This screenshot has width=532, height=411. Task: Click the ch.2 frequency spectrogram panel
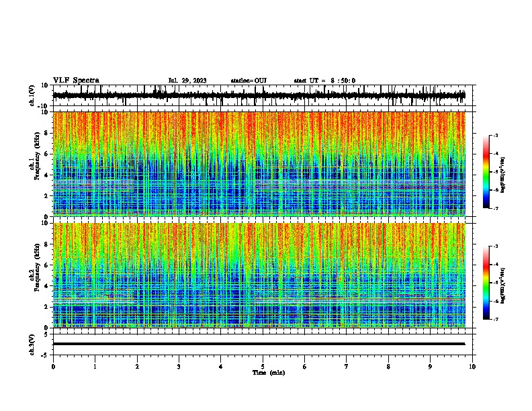tap(259, 275)
